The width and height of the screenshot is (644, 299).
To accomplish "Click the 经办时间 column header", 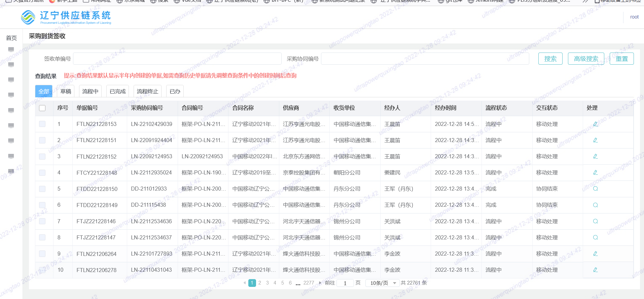I will pos(445,108).
